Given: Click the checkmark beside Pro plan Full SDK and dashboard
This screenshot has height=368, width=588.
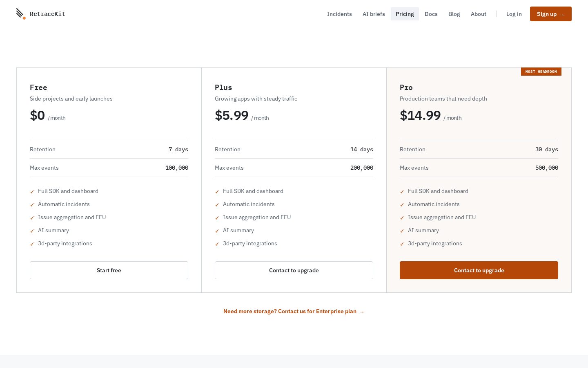Looking at the screenshot, I should coord(402,192).
